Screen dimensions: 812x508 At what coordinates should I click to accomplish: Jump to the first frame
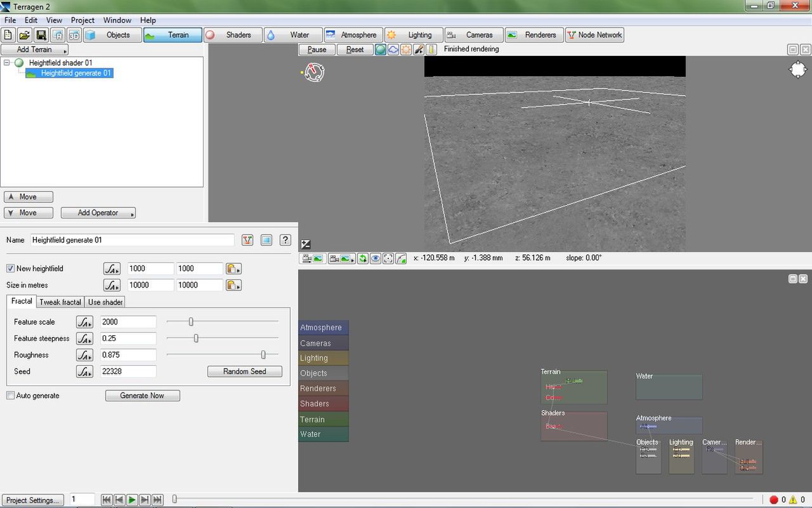107,500
